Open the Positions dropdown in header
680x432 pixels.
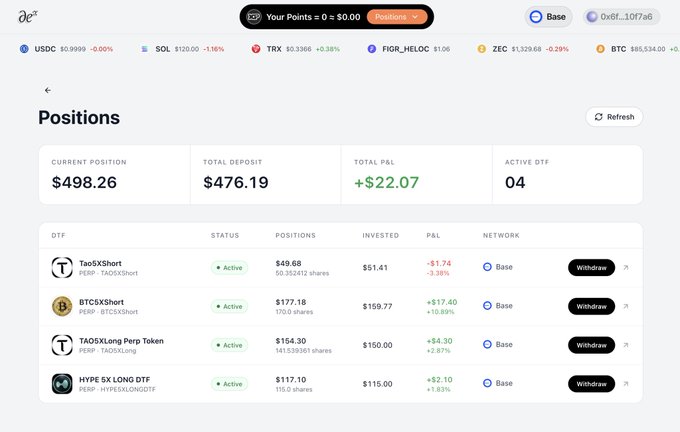(x=397, y=17)
